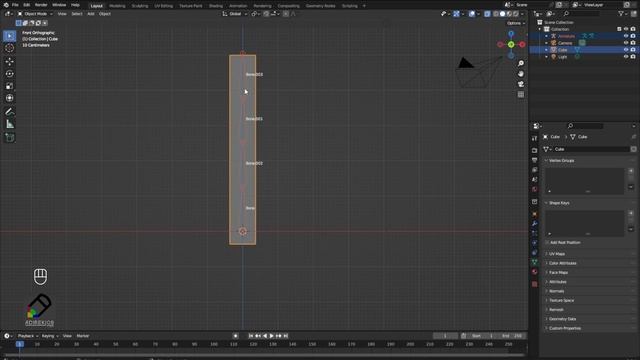Switch to the Sculpting workspace tab
The height and width of the screenshot is (360, 640).
tap(140, 6)
